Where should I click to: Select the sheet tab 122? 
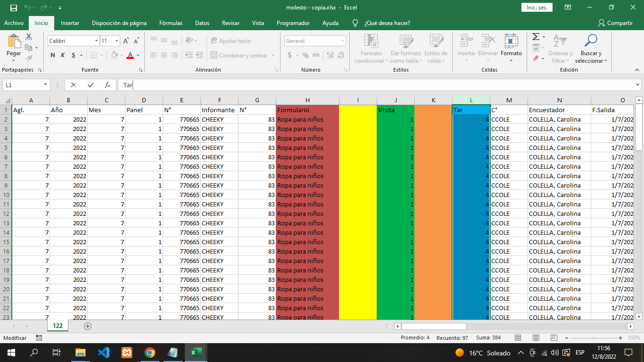[58, 326]
